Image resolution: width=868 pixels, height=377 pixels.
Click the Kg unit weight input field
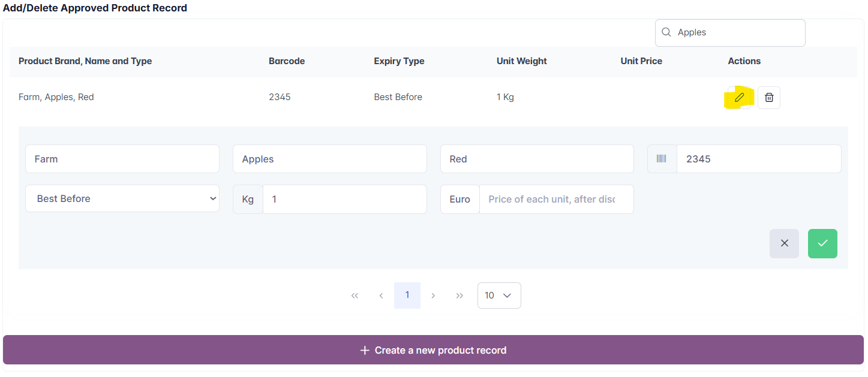tap(344, 199)
